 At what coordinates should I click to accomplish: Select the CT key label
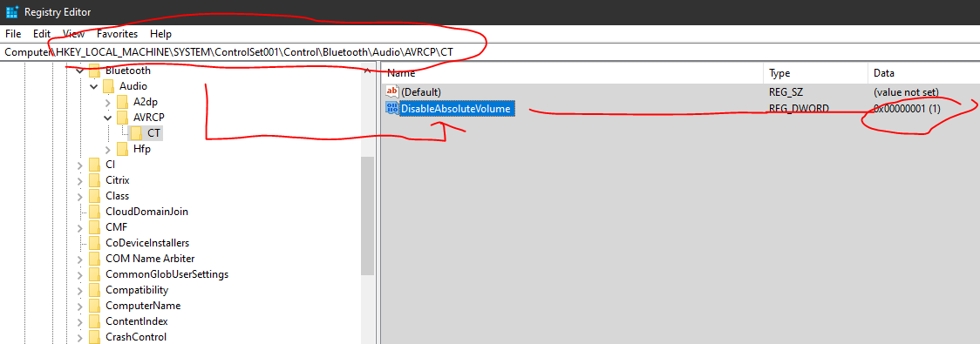pyautogui.click(x=153, y=133)
